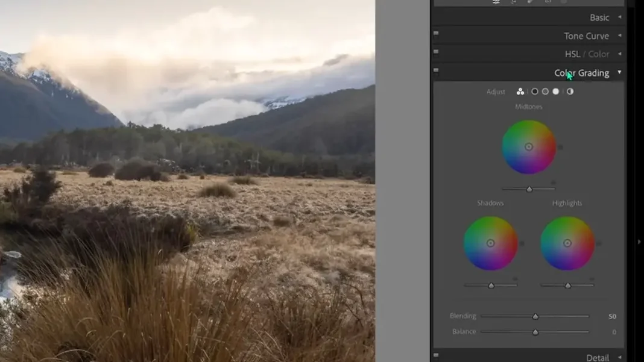Image resolution: width=644 pixels, height=362 pixels.
Task: Click the Midtones color wheel center point
Action: (529, 147)
